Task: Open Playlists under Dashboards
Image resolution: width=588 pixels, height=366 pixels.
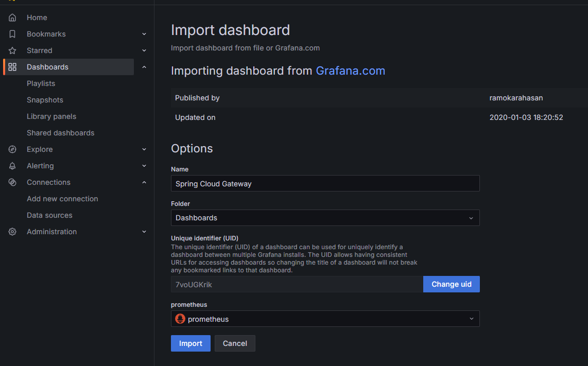Action: click(41, 83)
